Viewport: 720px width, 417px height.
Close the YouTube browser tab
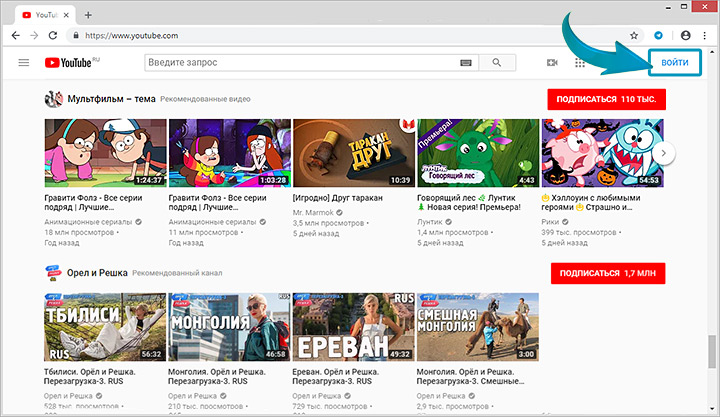[66, 15]
